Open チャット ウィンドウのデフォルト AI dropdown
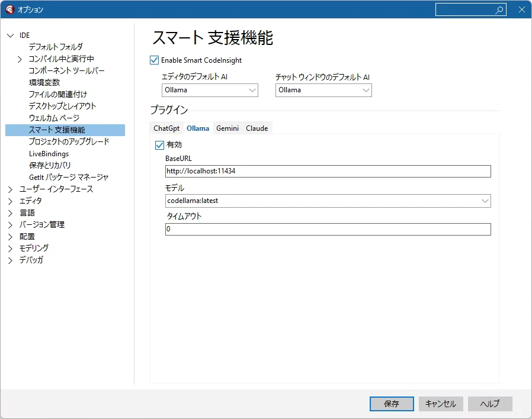This screenshot has height=419, width=532. coord(323,90)
